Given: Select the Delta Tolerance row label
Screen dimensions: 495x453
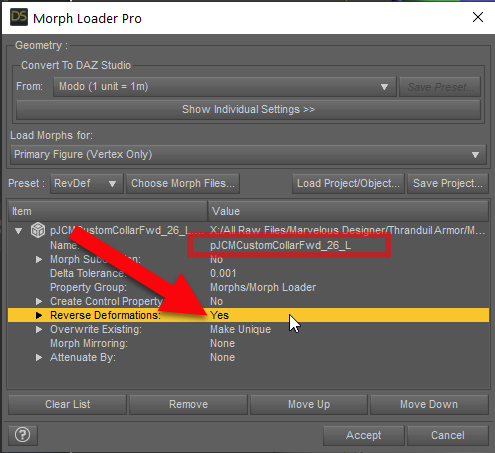Looking at the screenshot, I should tap(88, 273).
